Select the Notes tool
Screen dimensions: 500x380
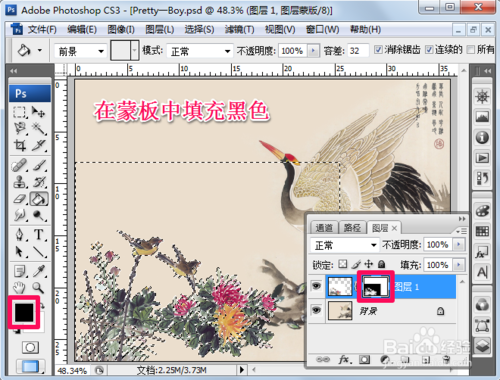20,271
